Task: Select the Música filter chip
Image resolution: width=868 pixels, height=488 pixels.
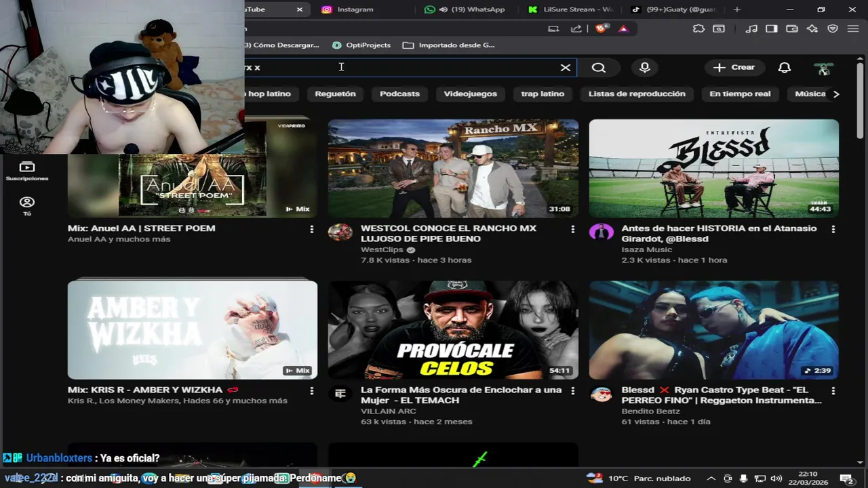Action: pos(810,94)
